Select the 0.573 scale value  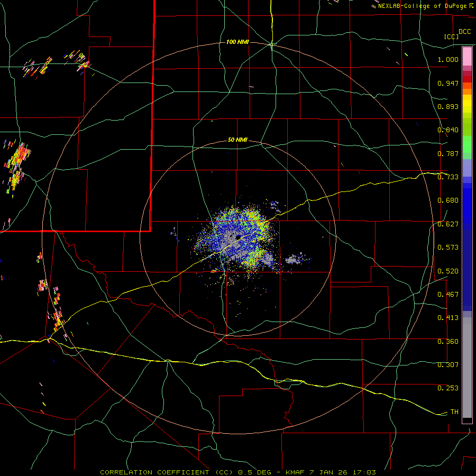[x=448, y=248]
